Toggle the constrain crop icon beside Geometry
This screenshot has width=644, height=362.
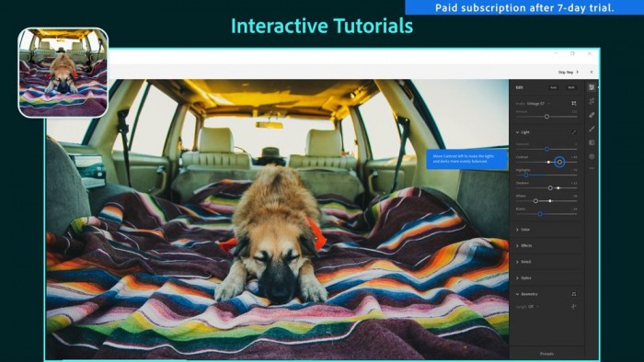pyautogui.click(x=574, y=294)
